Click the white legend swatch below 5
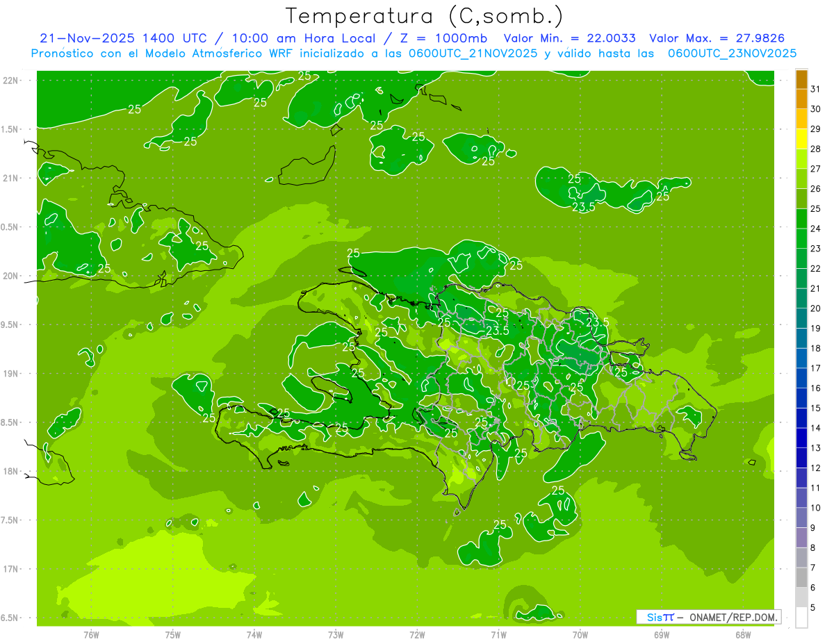The width and height of the screenshot is (834, 644). tap(801, 618)
